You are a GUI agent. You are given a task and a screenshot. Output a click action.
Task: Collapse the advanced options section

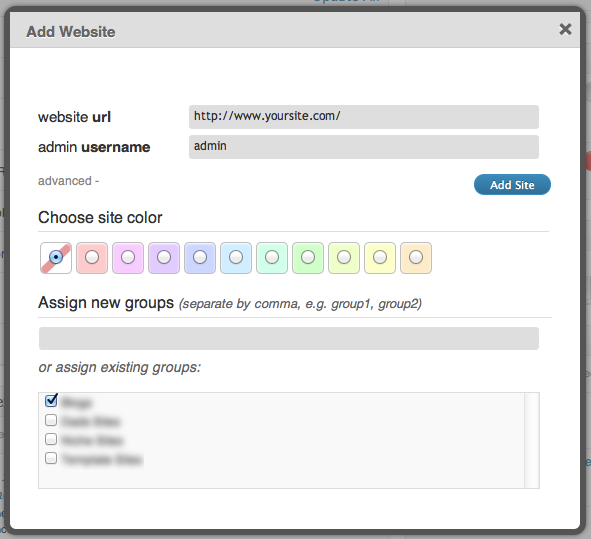pos(68,181)
